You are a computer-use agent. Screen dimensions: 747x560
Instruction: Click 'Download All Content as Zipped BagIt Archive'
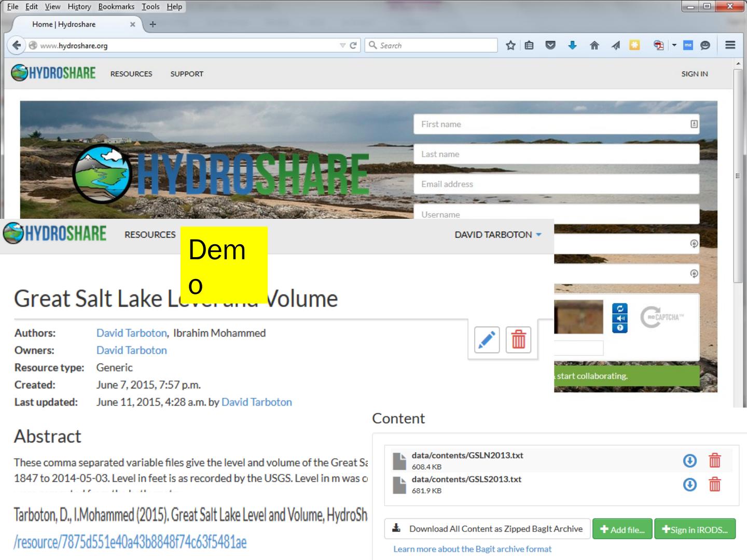click(x=487, y=529)
